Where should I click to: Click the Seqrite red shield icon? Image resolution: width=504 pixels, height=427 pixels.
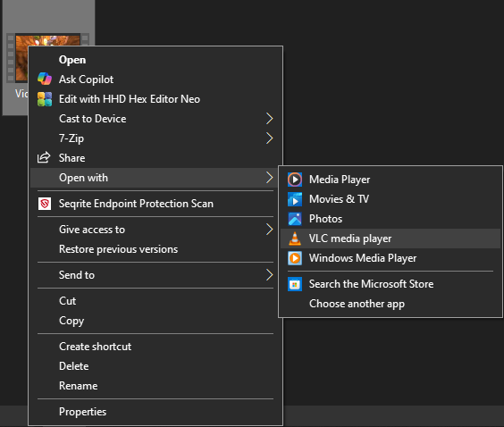[45, 204]
